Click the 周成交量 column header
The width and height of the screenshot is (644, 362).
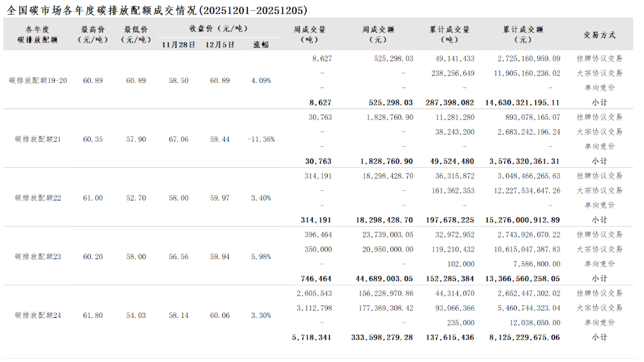[309, 34]
